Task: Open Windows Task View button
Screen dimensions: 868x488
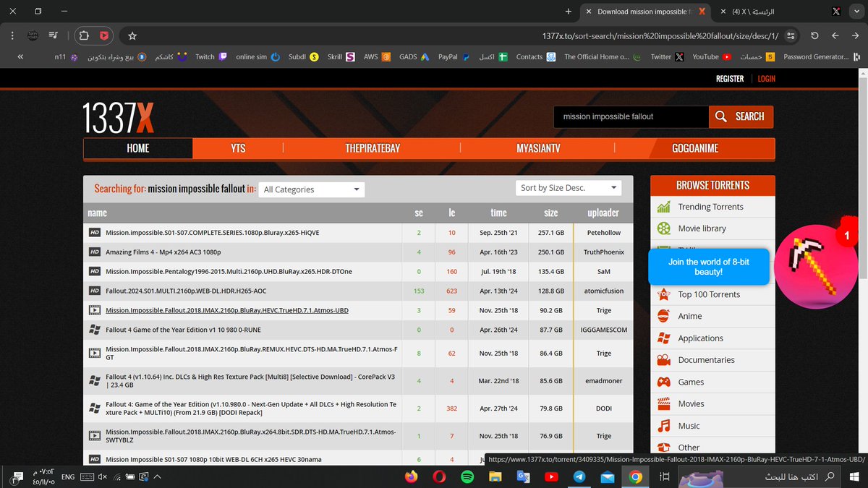Action: [664, 476]
